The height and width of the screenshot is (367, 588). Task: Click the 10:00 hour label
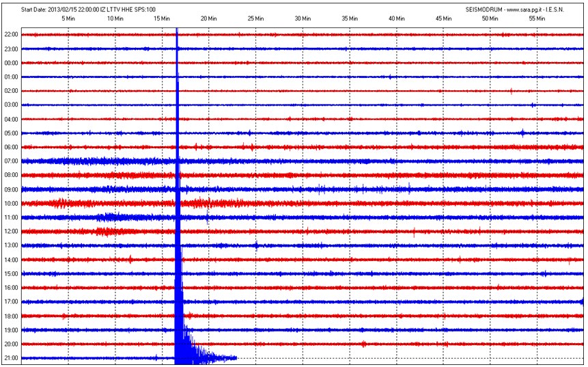[11, 204]
